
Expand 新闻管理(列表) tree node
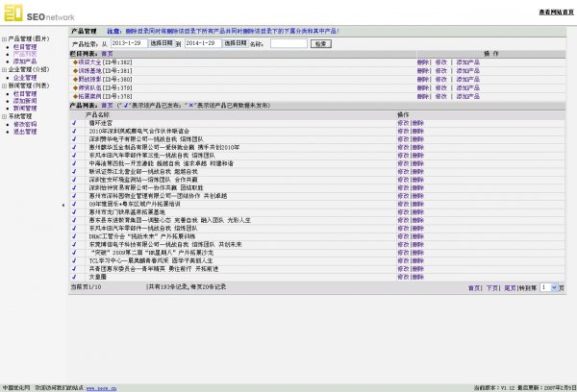click(x=5, y=86)
